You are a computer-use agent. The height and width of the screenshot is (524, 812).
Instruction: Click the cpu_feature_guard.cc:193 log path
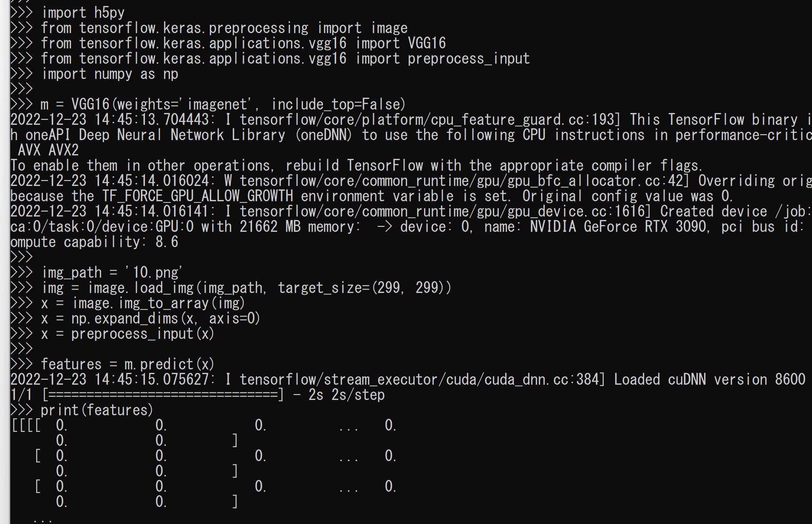pos(430,120)
